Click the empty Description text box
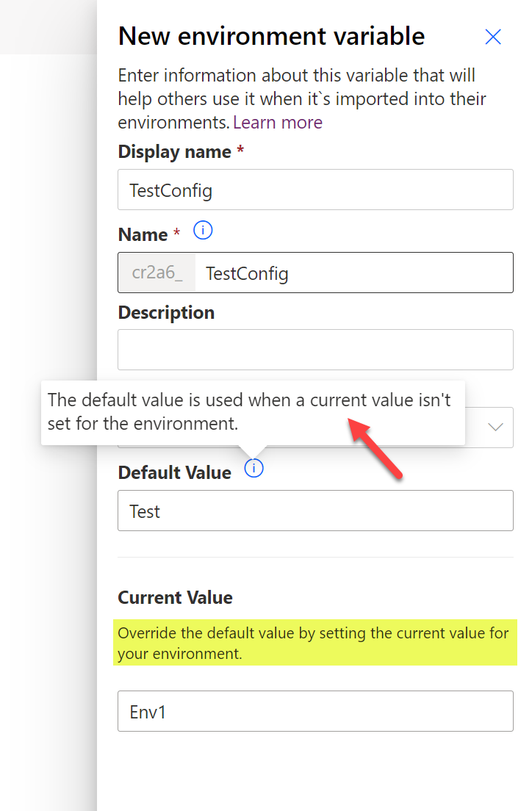Image resolution: width=532 pixels, height=811 pixels. click(315, 350)
